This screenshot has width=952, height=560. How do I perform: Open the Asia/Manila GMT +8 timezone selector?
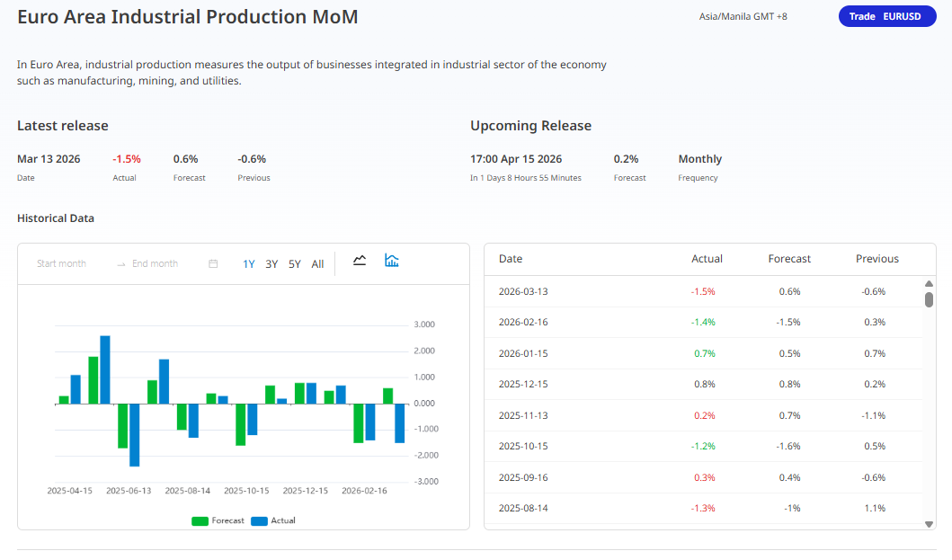[743, 16]
